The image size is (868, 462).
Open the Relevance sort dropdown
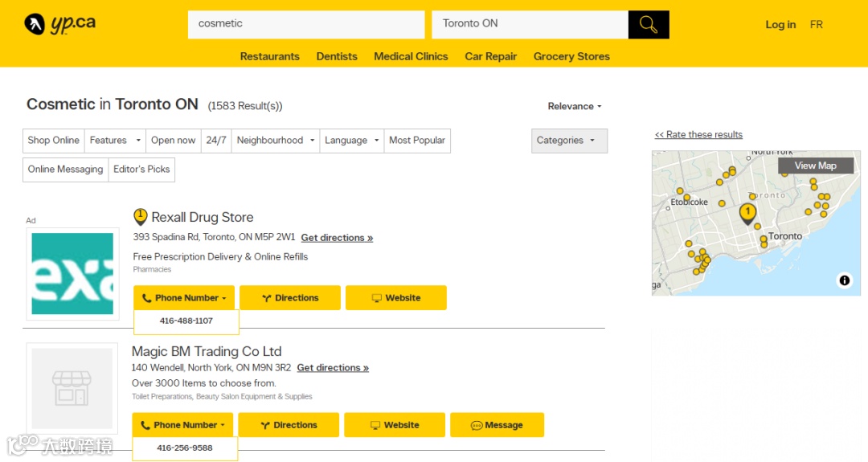[575, 106]
